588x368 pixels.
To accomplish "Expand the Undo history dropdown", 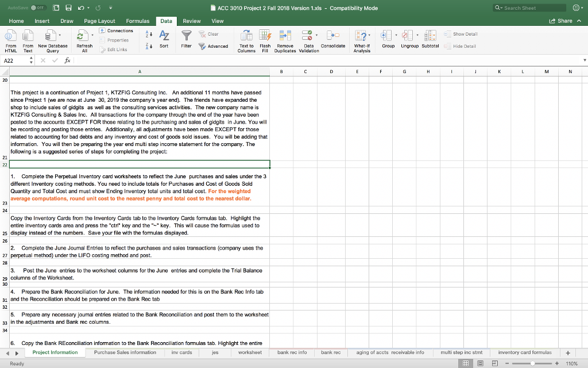I will click(x=88, y=8).
